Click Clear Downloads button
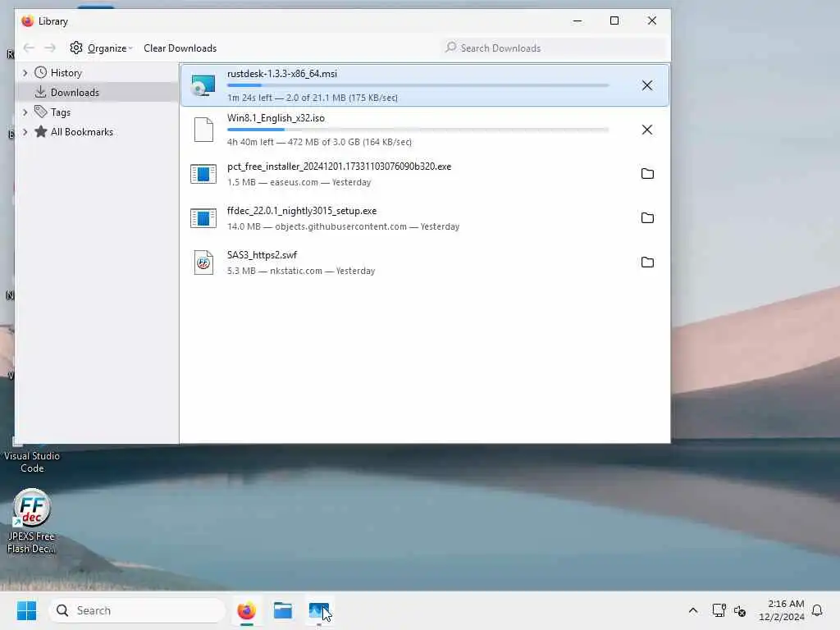The height and width of the screenshot is (630, 840). (x=180, y=48)
